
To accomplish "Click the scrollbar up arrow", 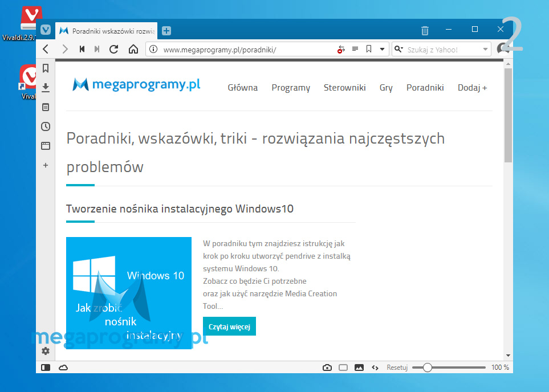I will 508,64.
